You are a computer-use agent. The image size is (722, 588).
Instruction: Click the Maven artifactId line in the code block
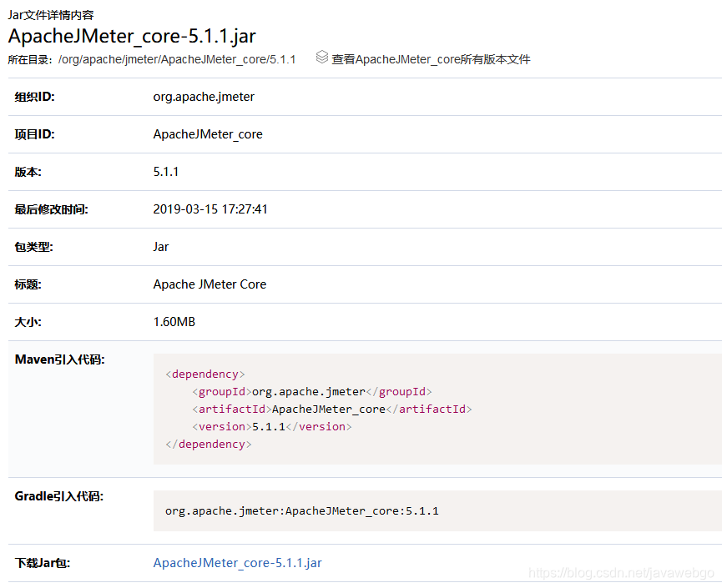tap(332, 409)
